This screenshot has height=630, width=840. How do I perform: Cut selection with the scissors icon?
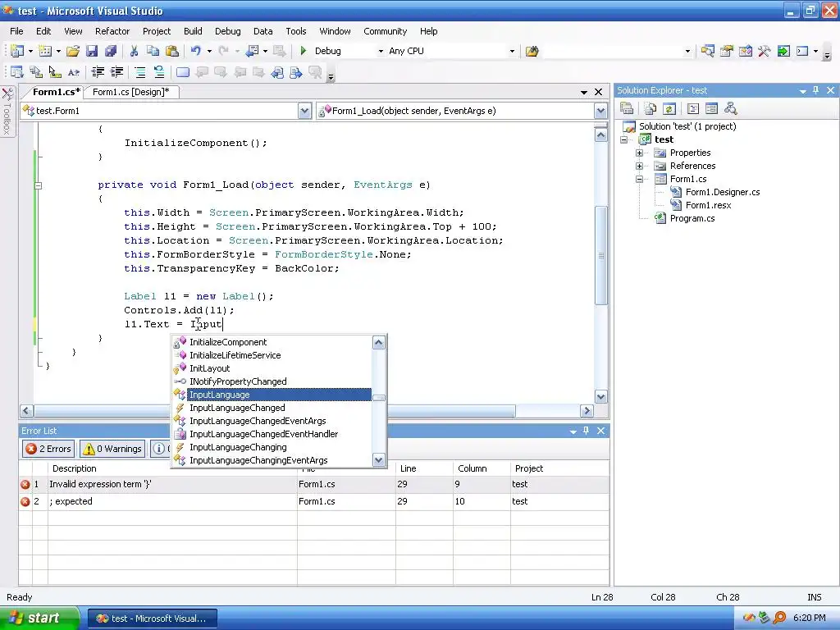[x=134, y=51]
